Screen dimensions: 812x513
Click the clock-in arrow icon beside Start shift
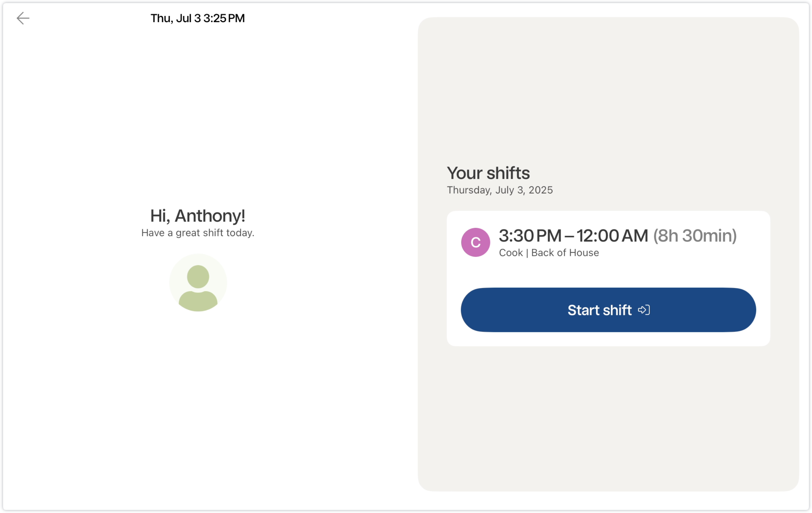pyautogui.click(x=644, y=310)
